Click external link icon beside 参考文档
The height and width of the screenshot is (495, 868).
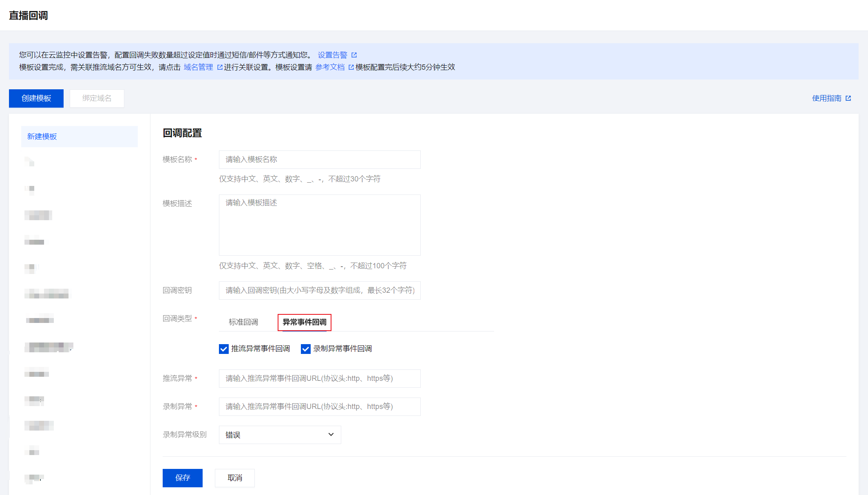point(351,67)
